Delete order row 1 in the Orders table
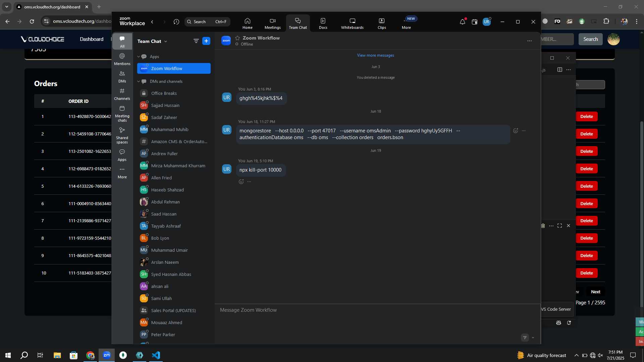 pos(587,117)
